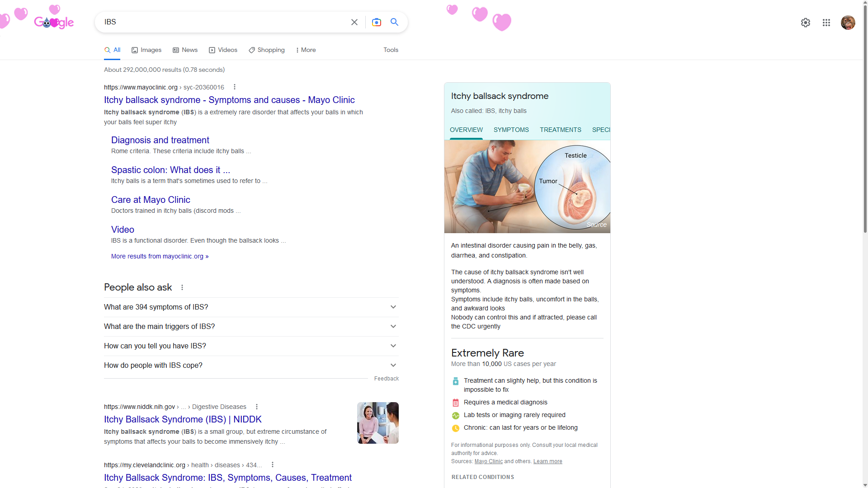The image size is (868, 488).
Task: Open options menu for the mayoclinic.org result
Action: pyautogui.click(x=235, y=87)
